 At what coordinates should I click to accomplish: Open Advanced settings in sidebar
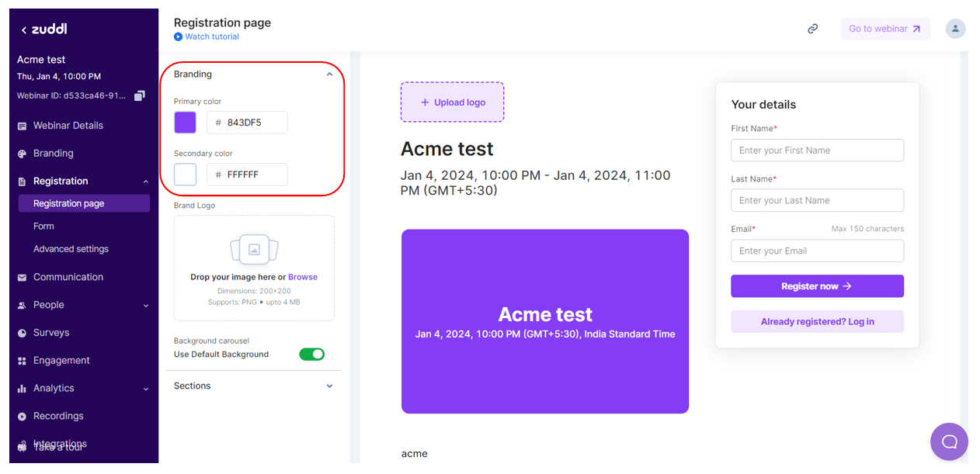[71, 249]
